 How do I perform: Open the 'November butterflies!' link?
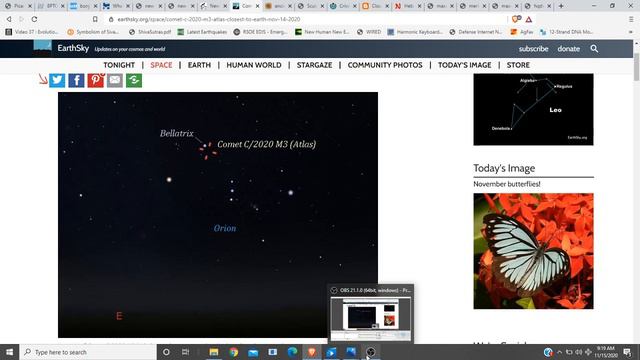point(507,184)
